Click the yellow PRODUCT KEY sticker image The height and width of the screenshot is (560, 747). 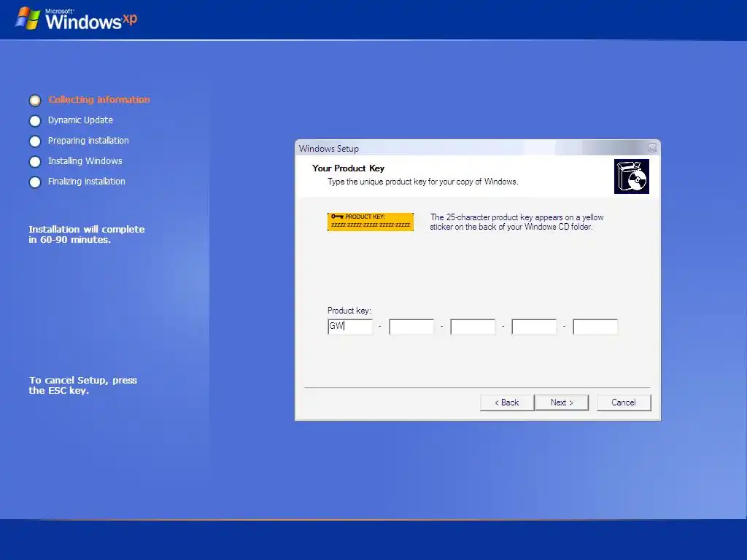370,222
